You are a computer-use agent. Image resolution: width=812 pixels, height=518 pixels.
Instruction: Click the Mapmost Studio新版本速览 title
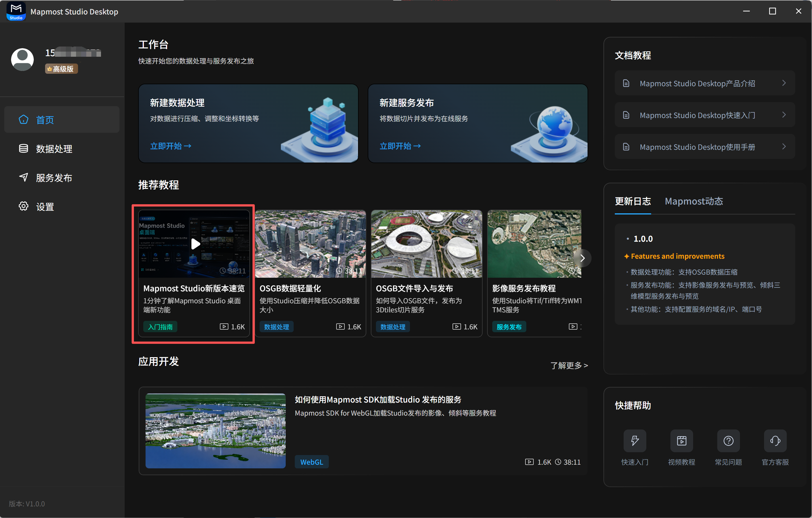194,288
